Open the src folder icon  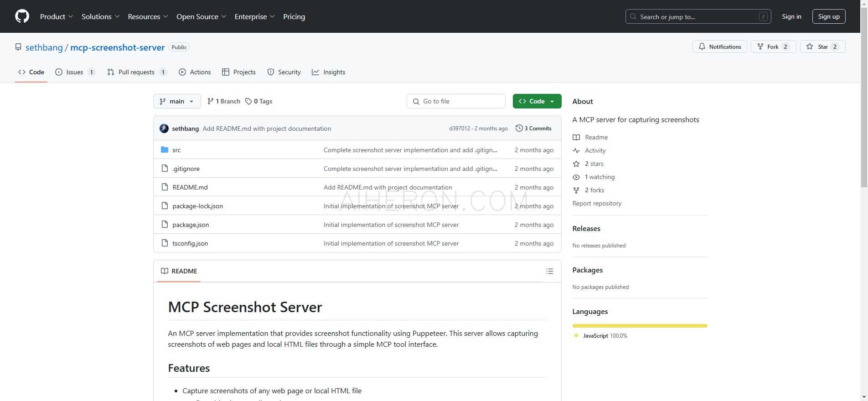pyautogui.click(x=165, y=150)
